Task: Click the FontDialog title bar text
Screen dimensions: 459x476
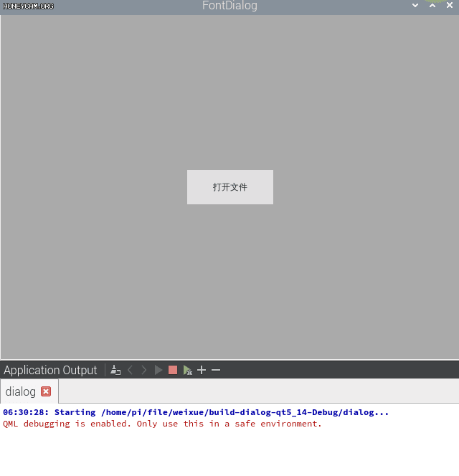Action: point(229,6)
